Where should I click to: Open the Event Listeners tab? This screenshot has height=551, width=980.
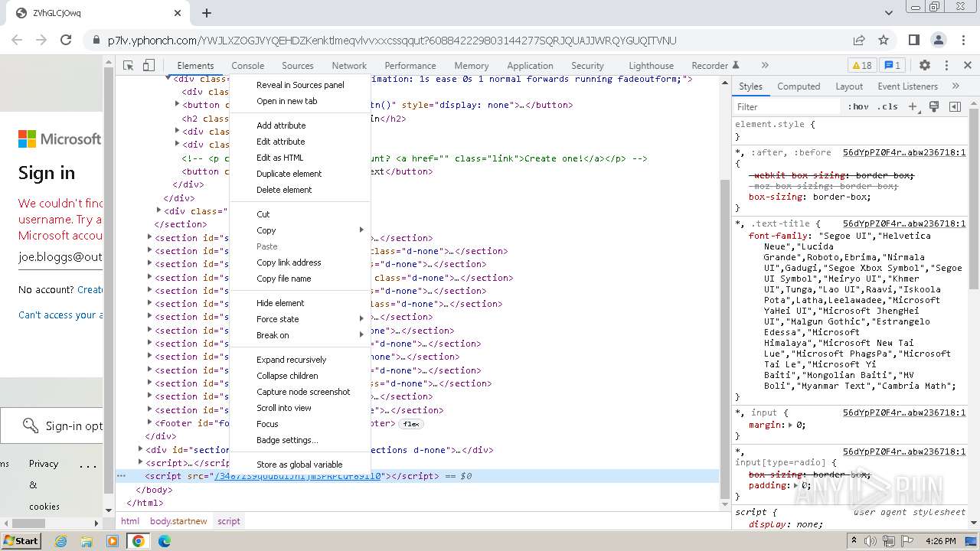pos(907,86)
